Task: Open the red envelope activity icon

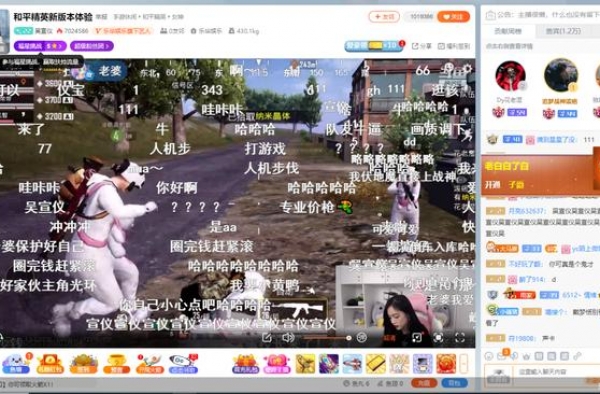Action: (x=49, y=363)
